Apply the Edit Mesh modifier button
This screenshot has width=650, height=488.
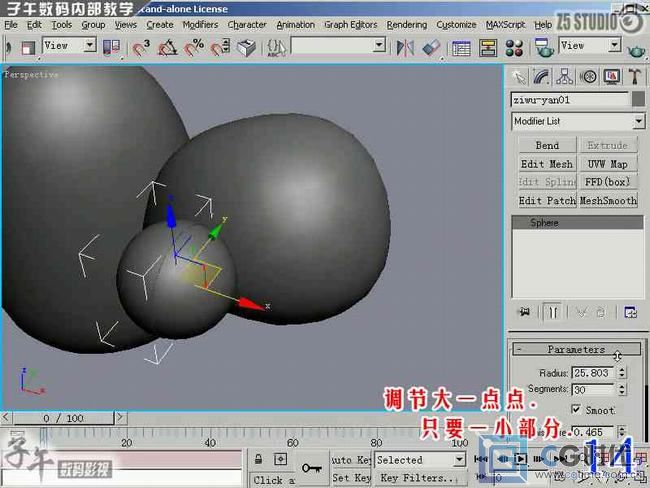tap(547, 164)
